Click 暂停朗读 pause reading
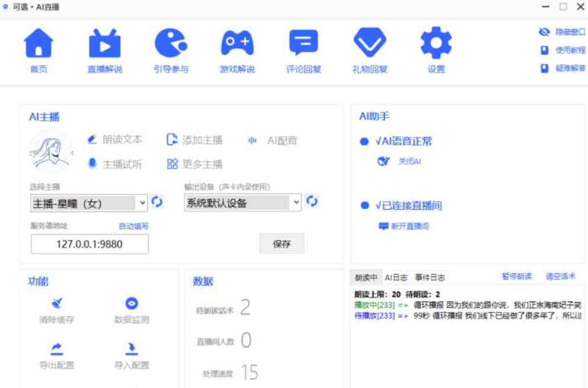588x388 pixels. coord(517,276)
